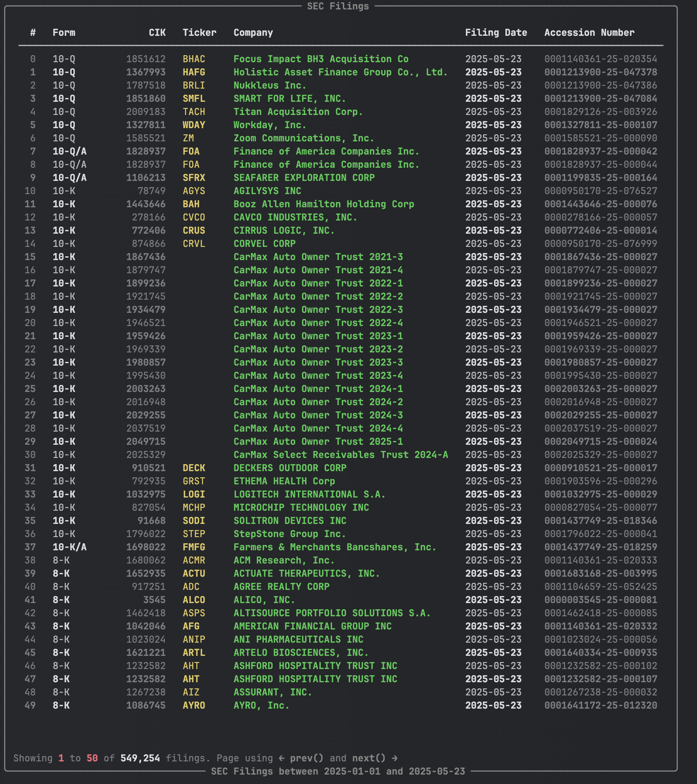Click CIK 1443646 for Booz Allen
The width and height of the screenshot is (697, 784).
coord(146,204)
